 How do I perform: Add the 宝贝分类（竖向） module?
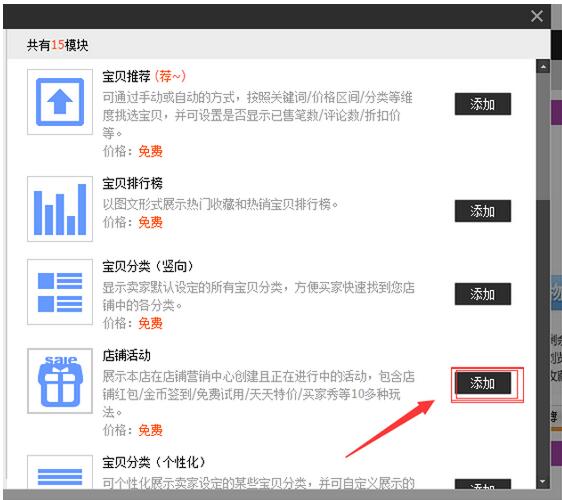[x=482, y=294]
